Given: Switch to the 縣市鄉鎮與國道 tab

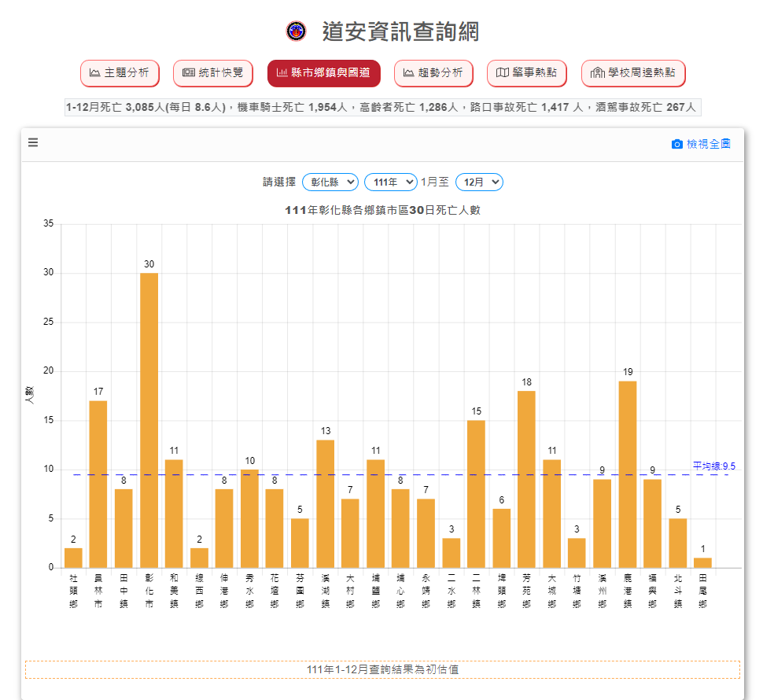Looking at the screenshot, I should pos(323,73).
